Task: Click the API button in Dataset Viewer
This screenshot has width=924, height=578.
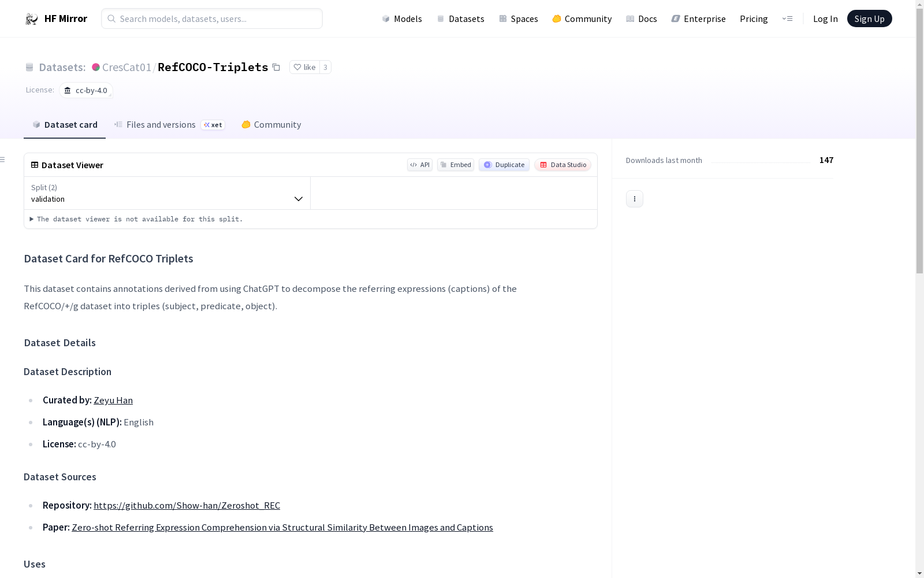Action: pos(420,165)
